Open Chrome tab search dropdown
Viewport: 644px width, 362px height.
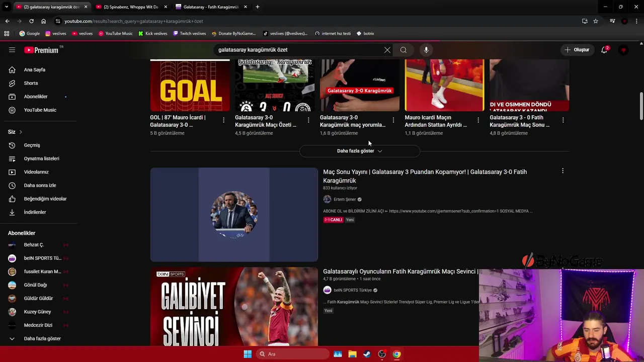tap(7, 7)
